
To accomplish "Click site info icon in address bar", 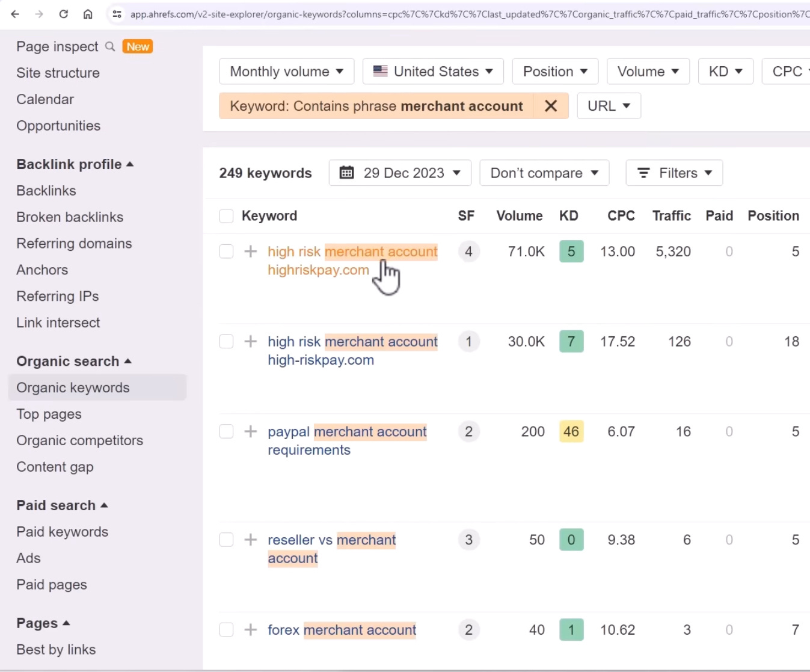I will tap(117, 14).
